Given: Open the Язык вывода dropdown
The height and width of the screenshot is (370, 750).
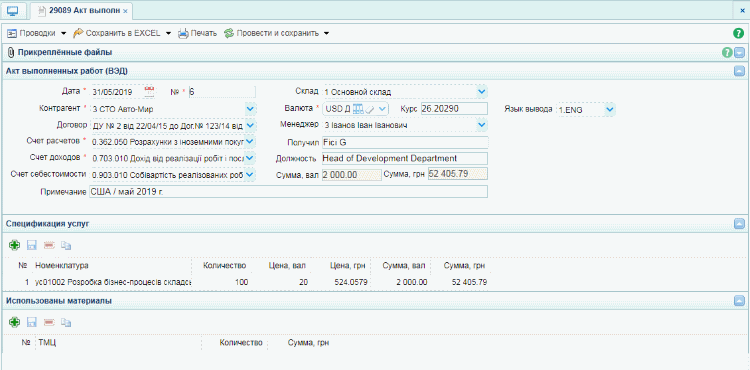Looking at the screenshot, I should tap(609, 109).
